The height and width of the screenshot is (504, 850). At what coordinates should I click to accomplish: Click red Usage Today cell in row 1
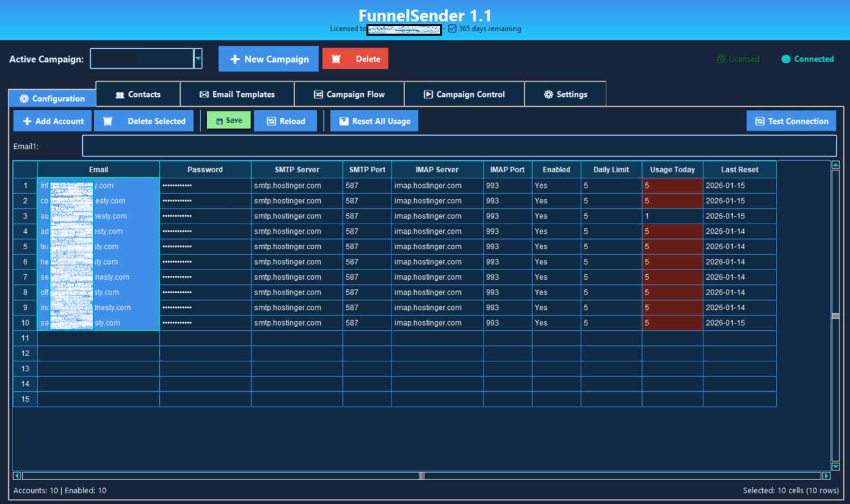673,185
